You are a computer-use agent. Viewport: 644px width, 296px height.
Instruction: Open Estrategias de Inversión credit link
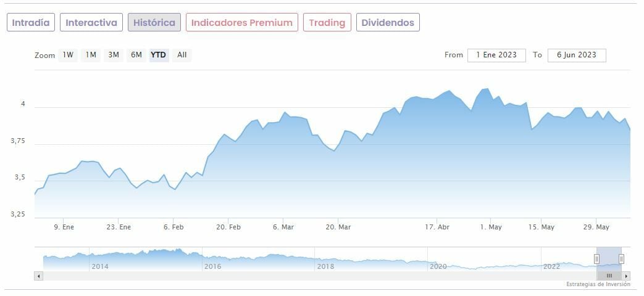(598, 284)
